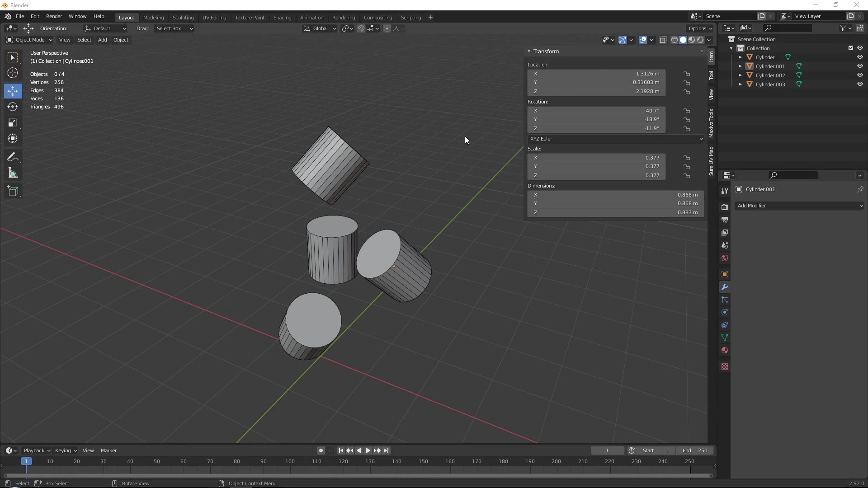
Task: Toggle proportional editing
Action: (x=387, y=28)
